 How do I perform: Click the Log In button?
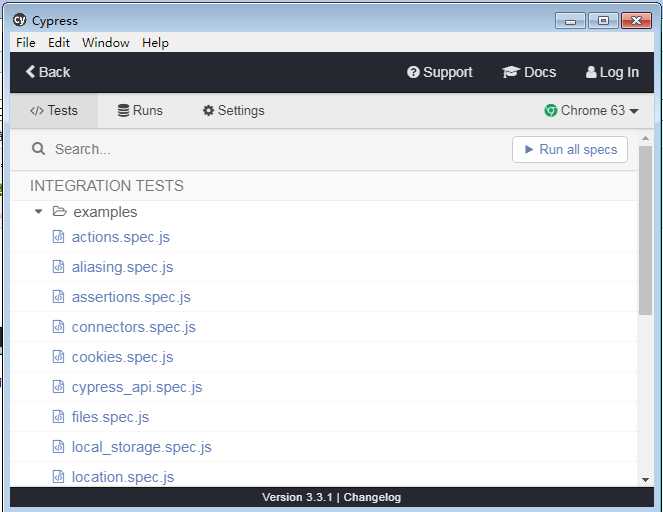point(612,72)
